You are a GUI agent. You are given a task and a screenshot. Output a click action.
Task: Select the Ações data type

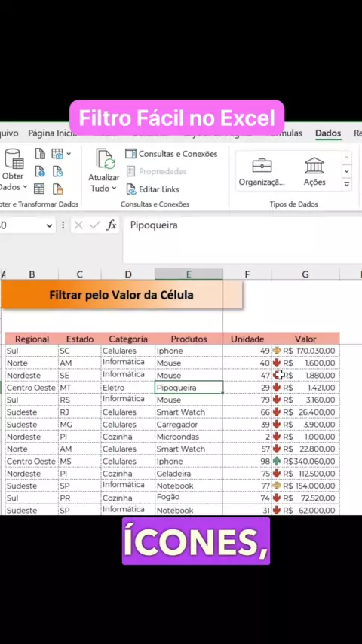(314, 172)
